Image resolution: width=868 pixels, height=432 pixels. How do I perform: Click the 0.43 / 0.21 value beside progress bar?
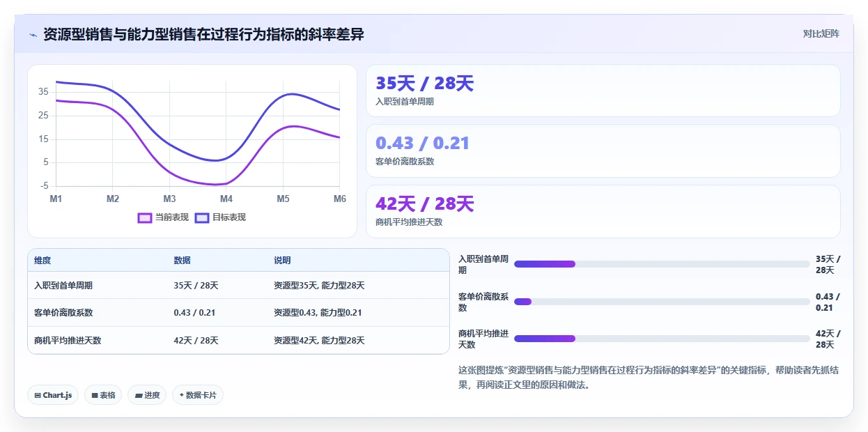pos(828,302)
